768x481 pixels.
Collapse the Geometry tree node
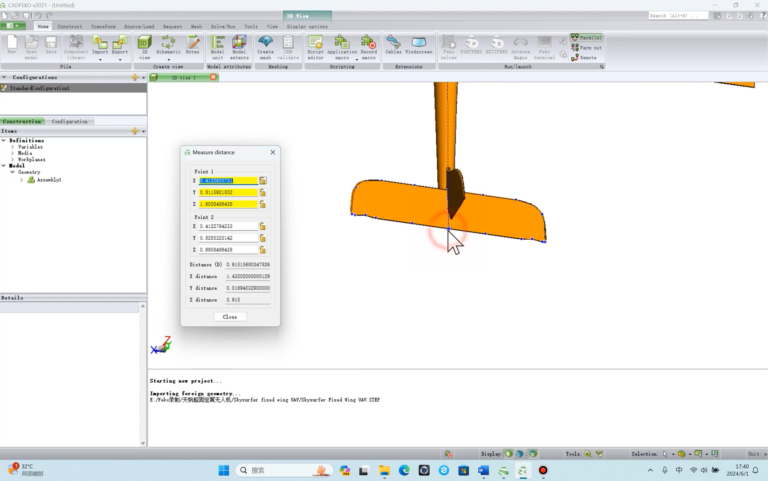(12, 172)
